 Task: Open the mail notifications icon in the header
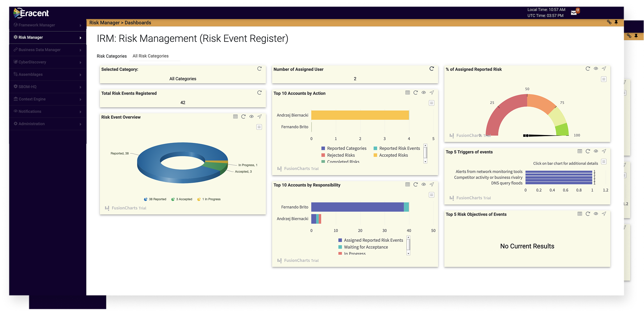click(573, 12)
